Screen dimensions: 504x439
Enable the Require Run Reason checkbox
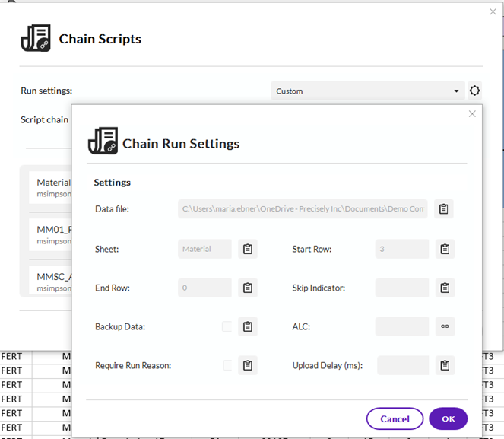(227, 365)
